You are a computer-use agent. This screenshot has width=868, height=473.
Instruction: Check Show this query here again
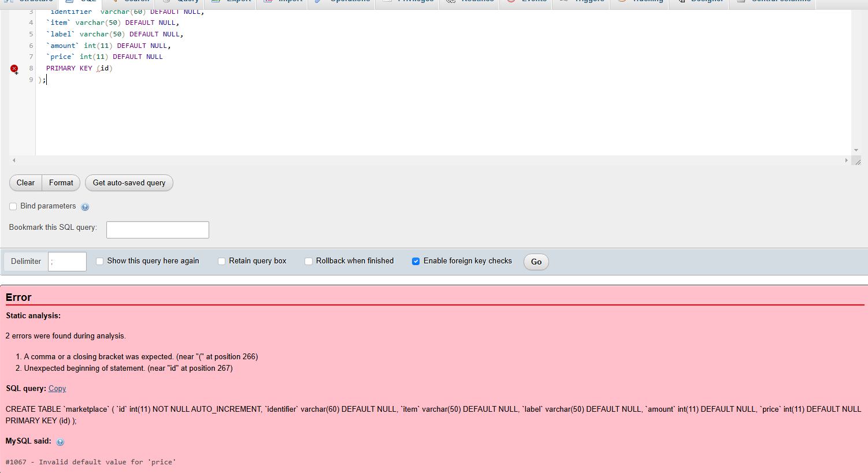pyautogui.click(x=100, y=261)
